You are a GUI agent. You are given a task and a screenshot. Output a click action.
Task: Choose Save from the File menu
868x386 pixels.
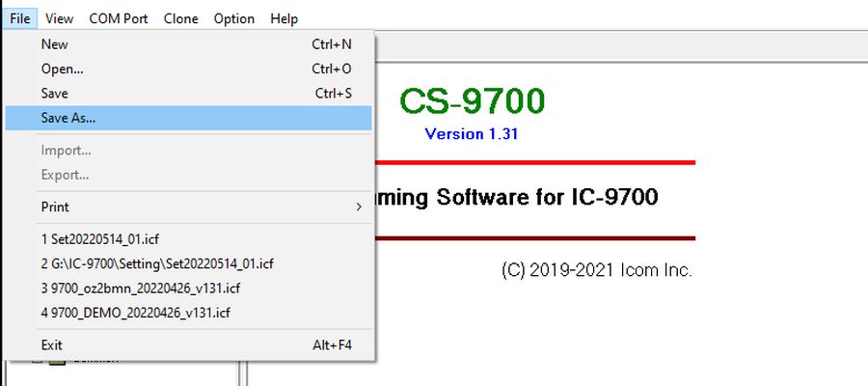tap(189, 94)
